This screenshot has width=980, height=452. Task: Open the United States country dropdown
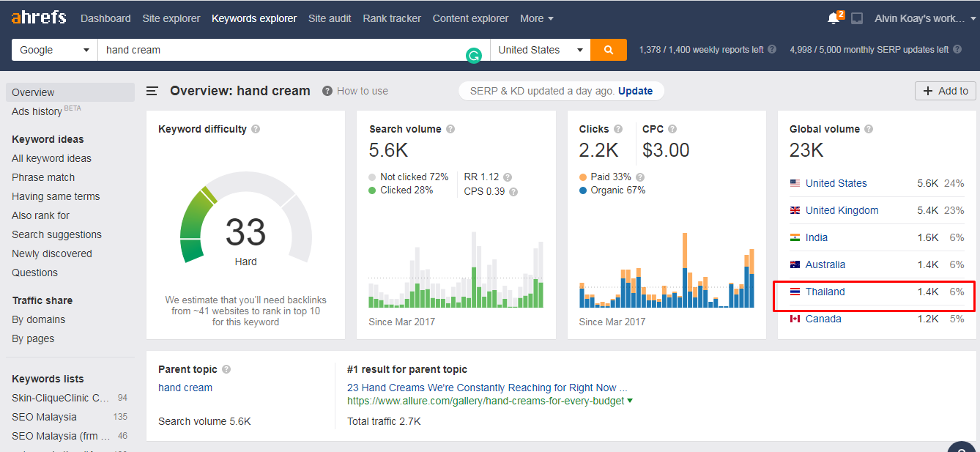(x=541, y=50)
